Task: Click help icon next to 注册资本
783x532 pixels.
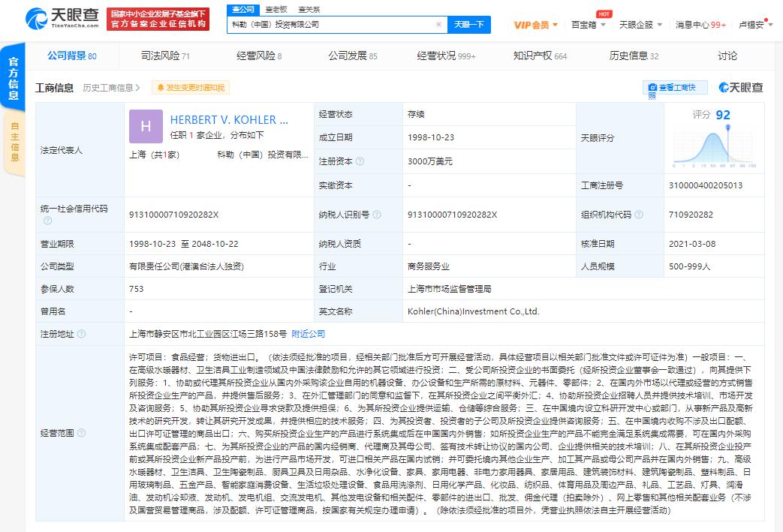Action: coord(360,161)
